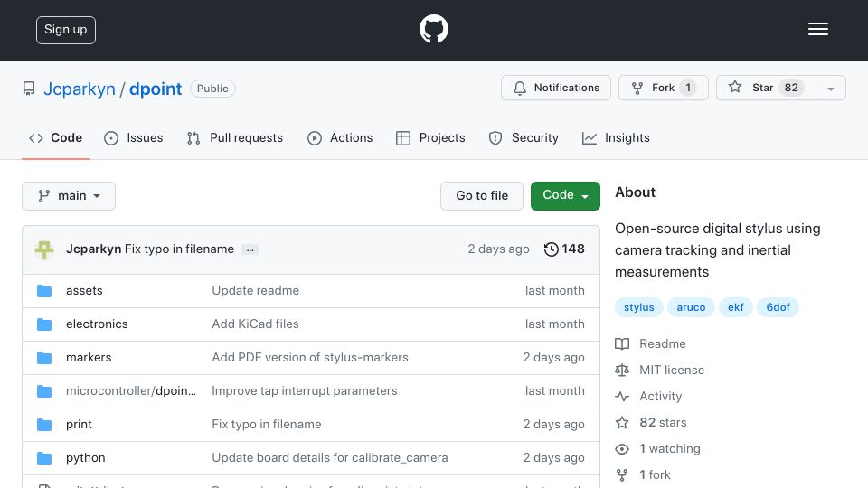Open the Pull requests tab

[235, 137]
